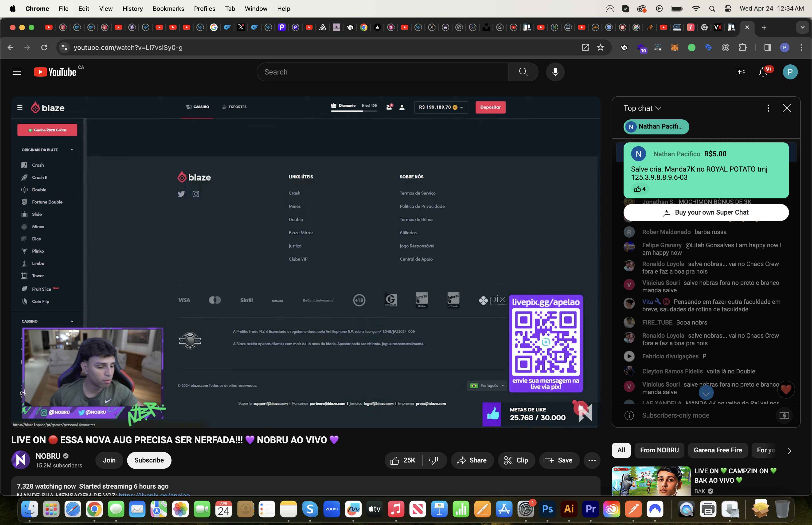The image size is (812, 525).
Task: Open site information button in address bar
Action: [x=64, y=47]
